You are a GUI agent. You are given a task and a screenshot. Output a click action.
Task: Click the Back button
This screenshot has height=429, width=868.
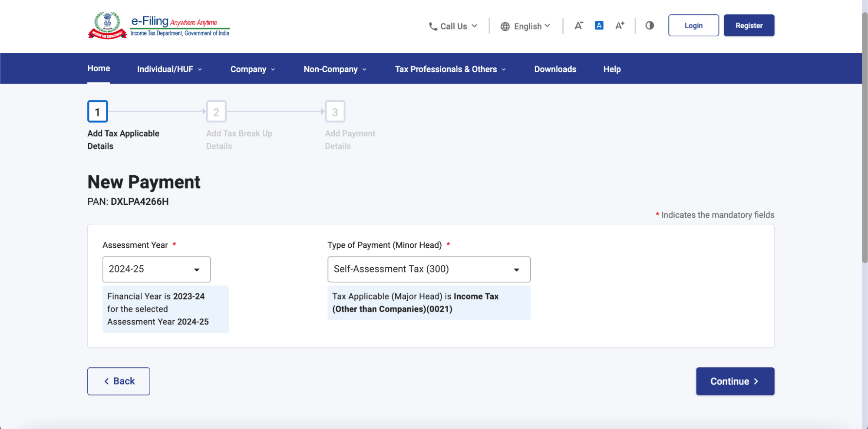click(x=119, y=381)
